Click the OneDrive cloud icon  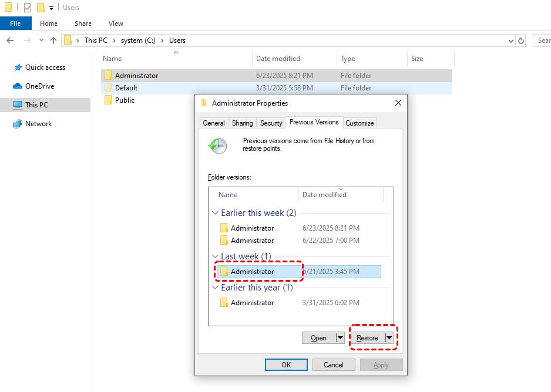click(x=18, y=86)
